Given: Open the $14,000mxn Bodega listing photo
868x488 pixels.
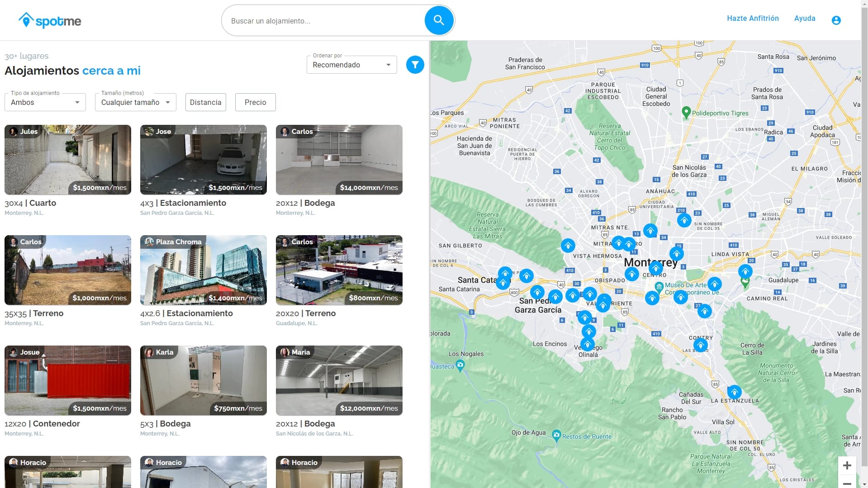Looking at the screenshot, I should pos(339,160).
